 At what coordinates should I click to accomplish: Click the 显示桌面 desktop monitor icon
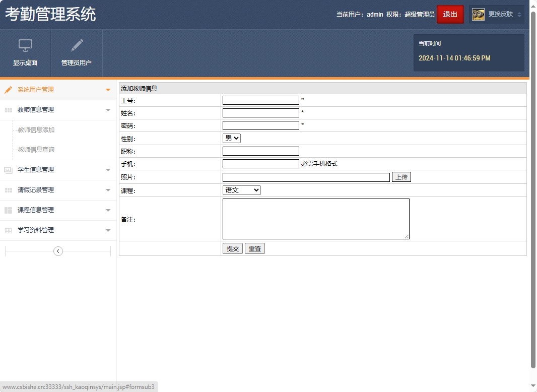coord(25,46)
